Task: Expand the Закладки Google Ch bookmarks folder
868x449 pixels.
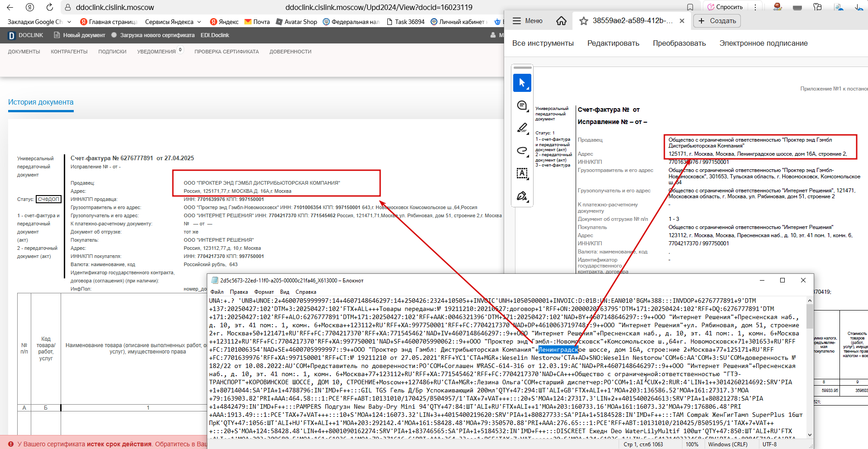Action: pos(39,22)
